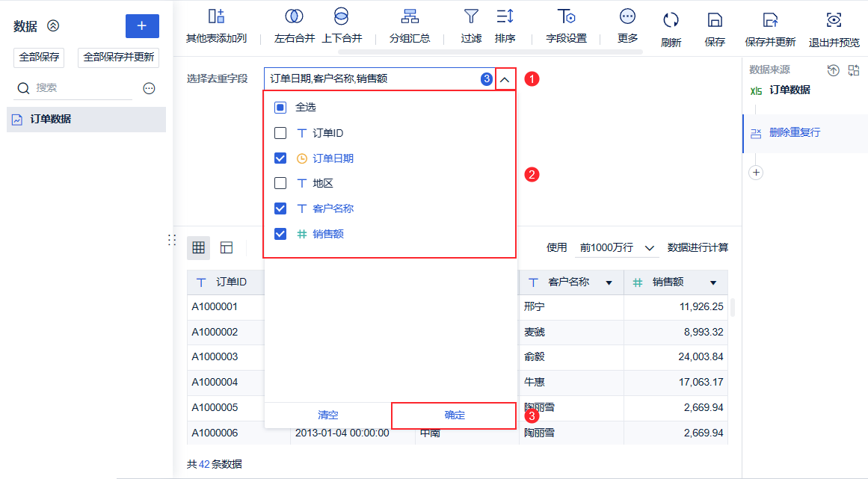The image size is (868, 479).
Task: Collapse the 数据 panel with circled arrow icon
Action: (x=53, y=25)
